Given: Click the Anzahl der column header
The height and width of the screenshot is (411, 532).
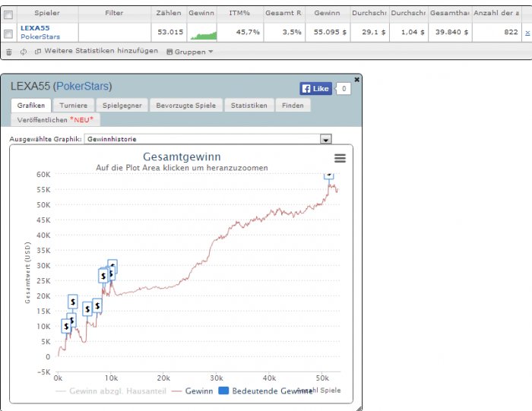Looking at the screenshot, I should (496, 13).
